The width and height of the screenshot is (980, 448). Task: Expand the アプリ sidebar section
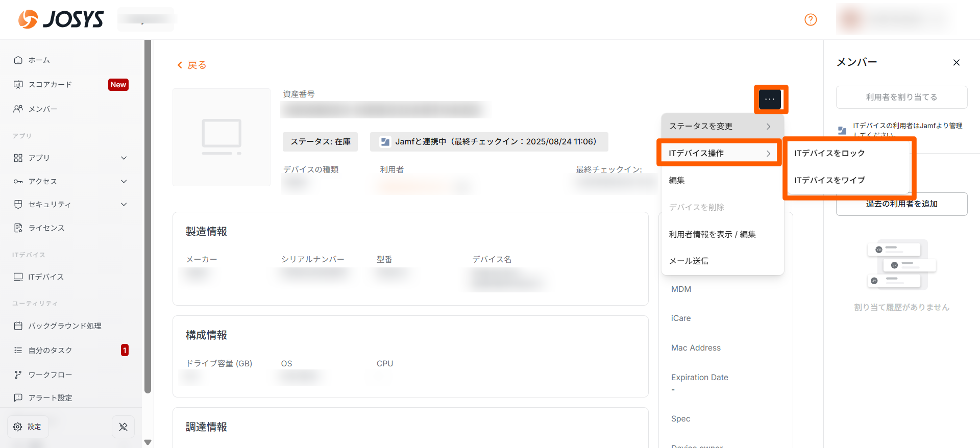click(124, 158)
